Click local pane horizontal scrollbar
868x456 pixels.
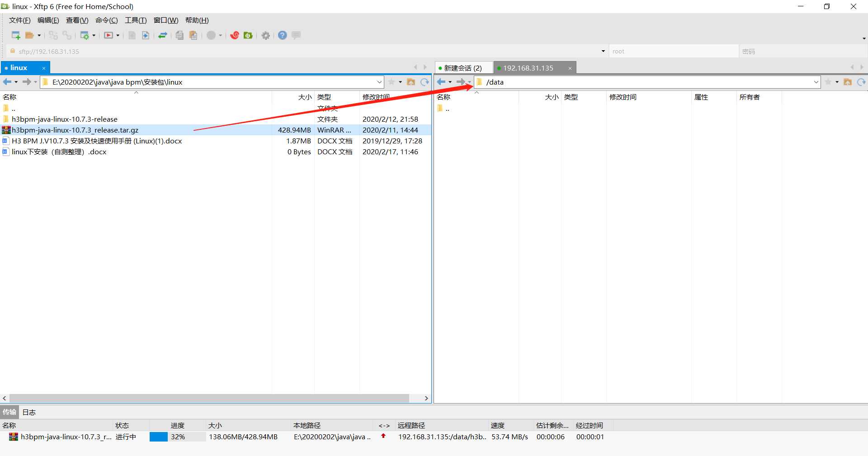click(x=209, y=398)
